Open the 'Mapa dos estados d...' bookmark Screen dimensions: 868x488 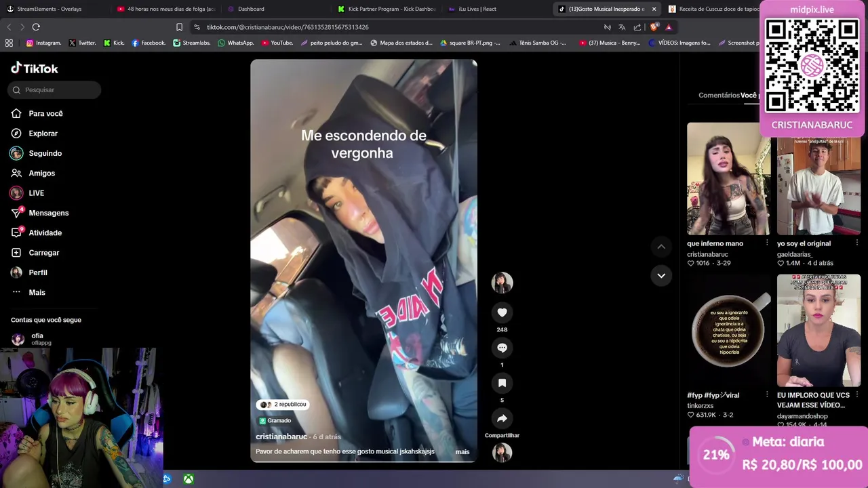(401, 43)
